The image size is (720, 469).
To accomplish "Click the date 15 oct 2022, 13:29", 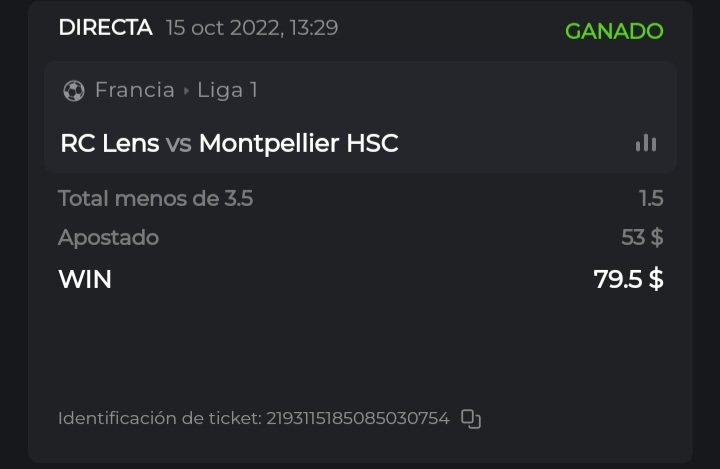I will click(252, 28).
